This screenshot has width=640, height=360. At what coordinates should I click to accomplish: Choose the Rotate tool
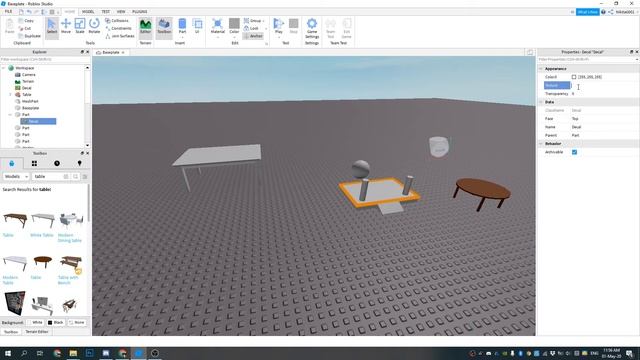(x=94, y=26)
